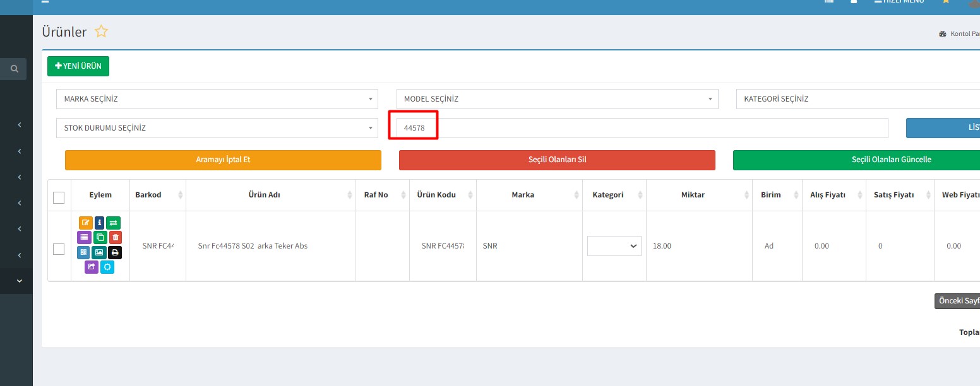
Task: Click the green copy product icon
Action: (100, 238)
